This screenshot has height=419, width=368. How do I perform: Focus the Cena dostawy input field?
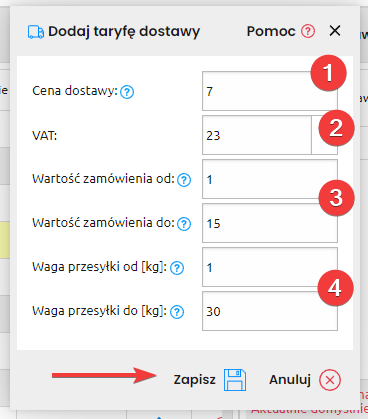[x=270, y=91]
